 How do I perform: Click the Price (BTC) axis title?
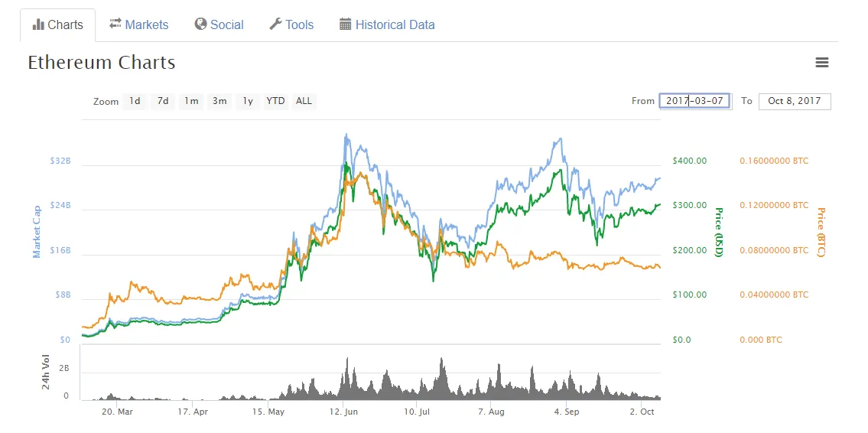tap(821, 232)
